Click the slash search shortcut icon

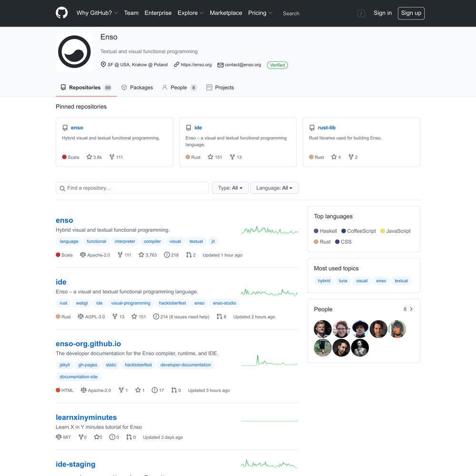coord(361,13)
